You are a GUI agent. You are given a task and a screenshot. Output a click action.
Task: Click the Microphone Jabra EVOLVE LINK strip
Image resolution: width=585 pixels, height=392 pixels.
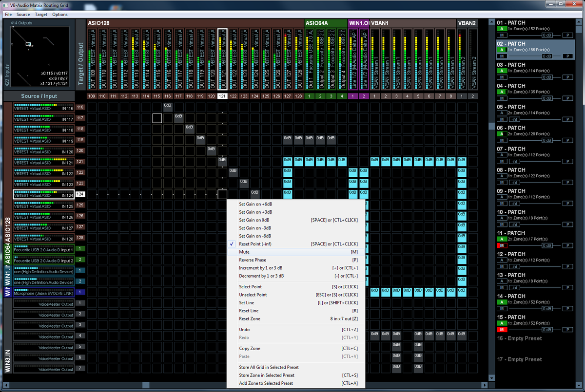[43, 293]
